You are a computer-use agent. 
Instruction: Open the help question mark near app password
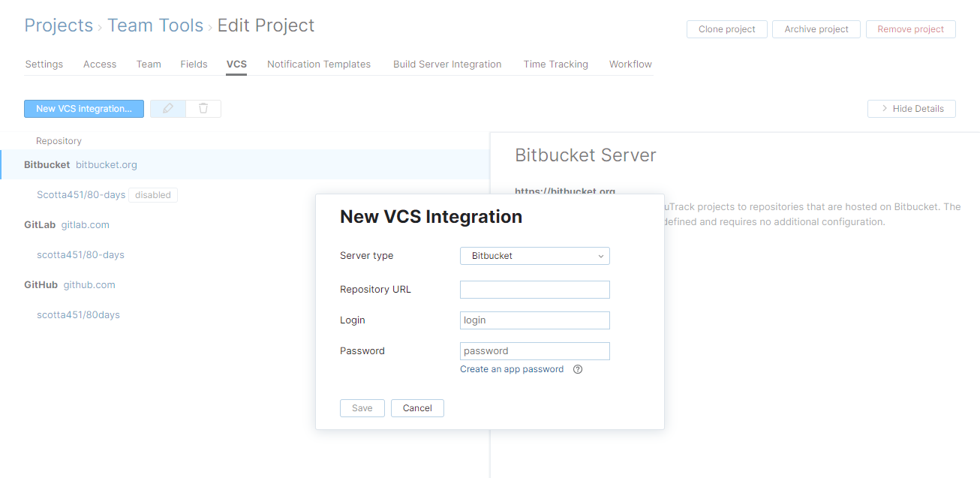coord(577,368)
